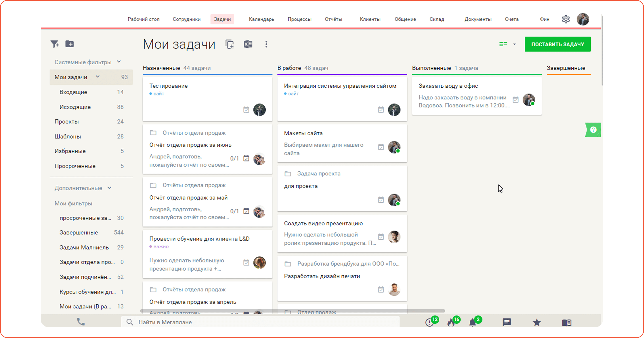Click deadline icon on Создать видео презентацию card
The image size is (644, 338).
(381, 237)
